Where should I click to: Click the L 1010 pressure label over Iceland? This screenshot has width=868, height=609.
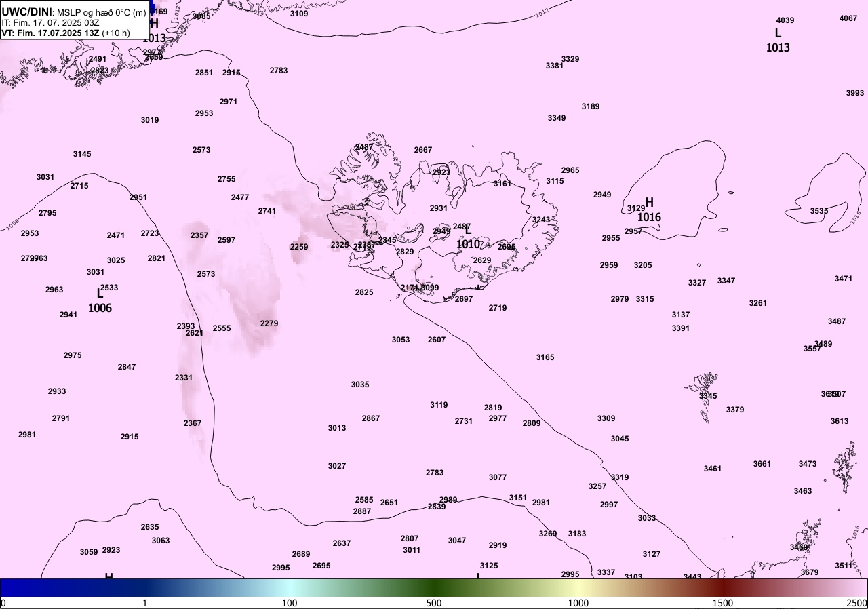click(468, 237)
